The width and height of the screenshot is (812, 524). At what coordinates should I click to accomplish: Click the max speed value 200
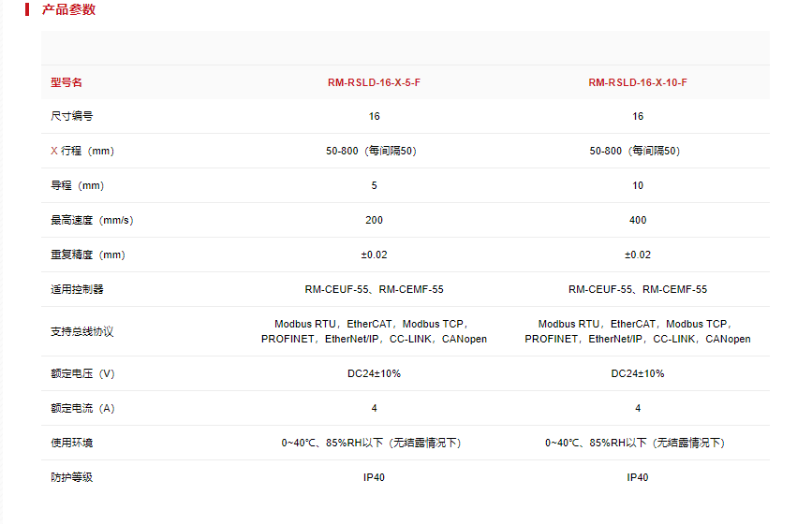coord(374,221)
